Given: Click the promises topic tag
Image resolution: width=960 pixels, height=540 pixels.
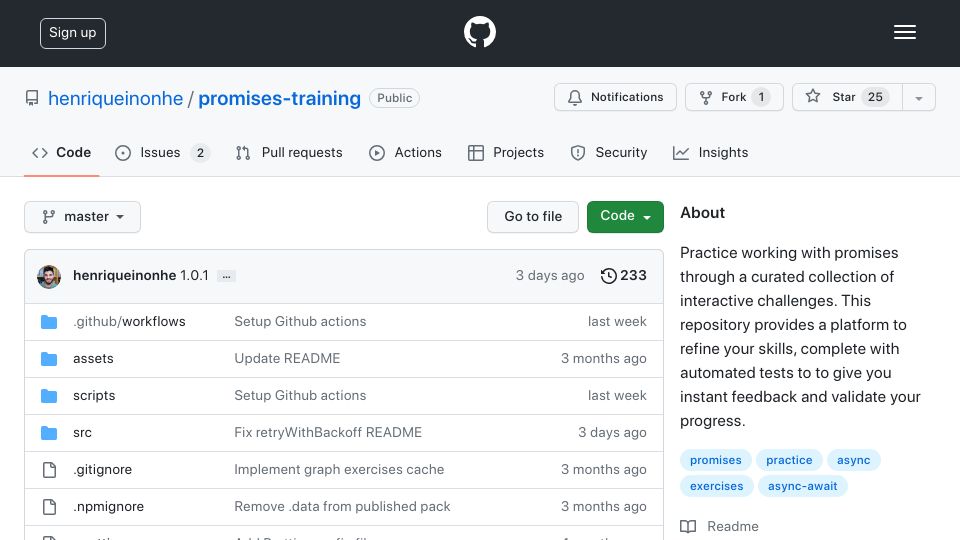Looking at the screenshot, I should tap(715, 460).
